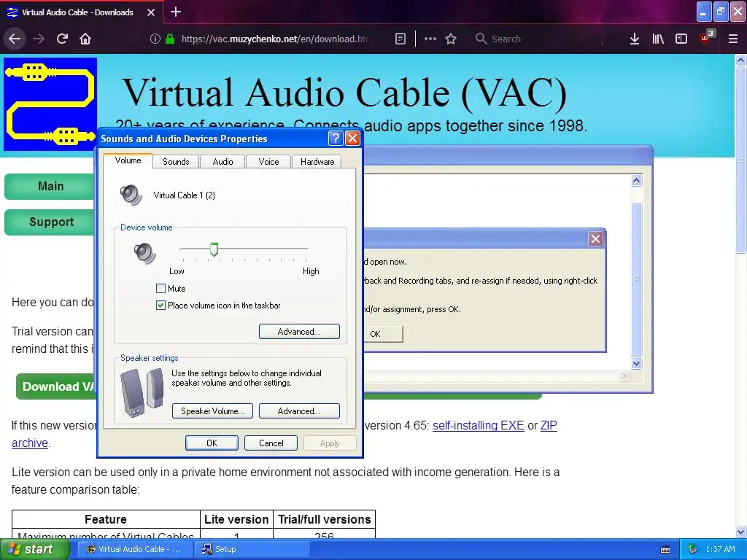Screen dimensions: 747x560
Task: Click Advanced button under Device volume
Action: (x=299, y=332)
